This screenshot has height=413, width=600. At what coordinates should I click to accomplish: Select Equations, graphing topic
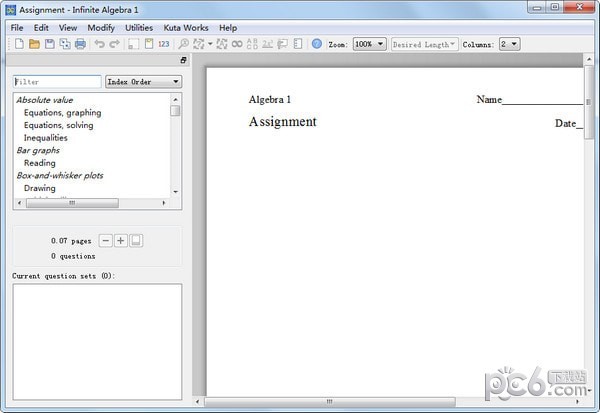pos(62,113)
